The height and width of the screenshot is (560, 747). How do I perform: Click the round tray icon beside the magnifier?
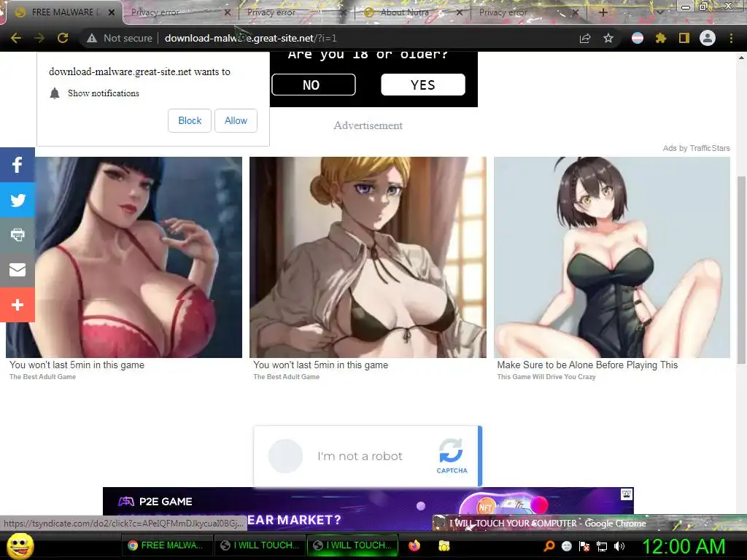pyautogui.click(x=566, y=546)
